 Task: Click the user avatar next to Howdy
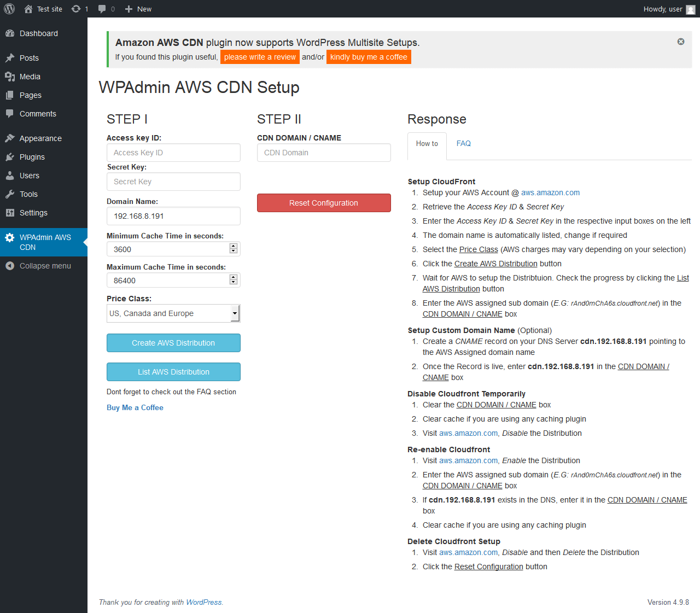[691, 9]
